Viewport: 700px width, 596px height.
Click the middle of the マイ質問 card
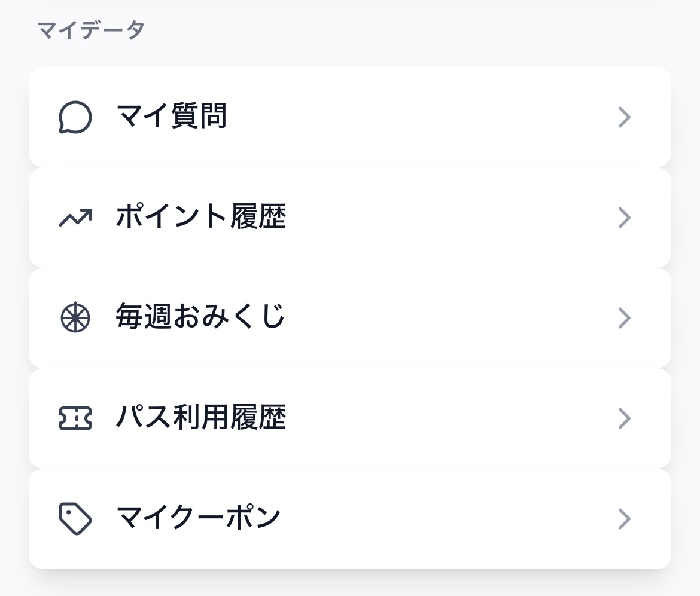(x=350, y=117)
